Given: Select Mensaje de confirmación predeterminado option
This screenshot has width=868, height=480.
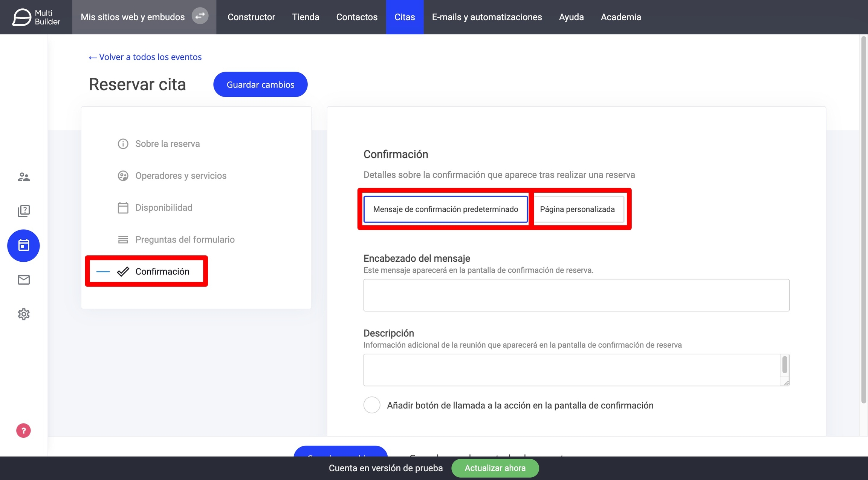Looking at the screenshot, I should 445,209.
